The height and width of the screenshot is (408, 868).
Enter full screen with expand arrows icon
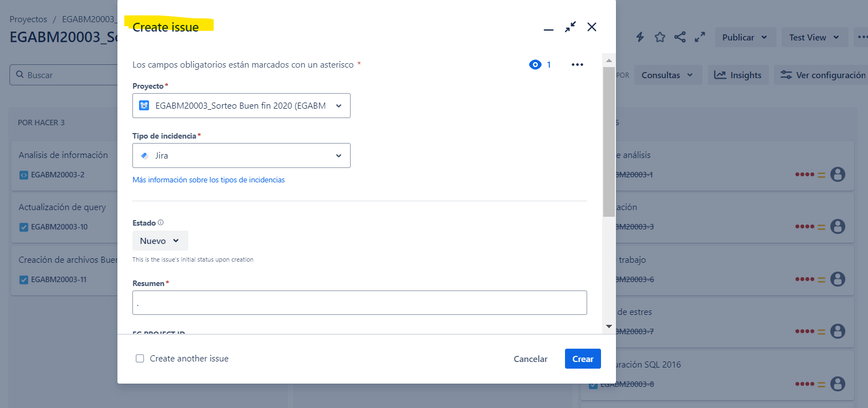700,37
